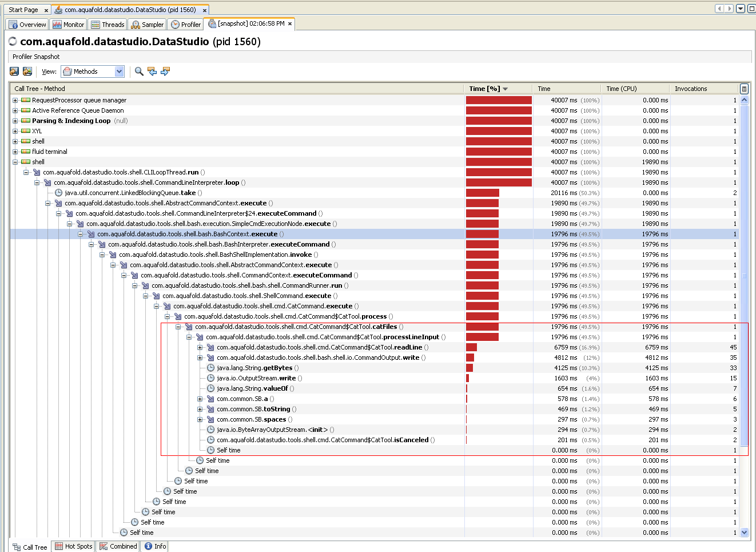756x552 pixels.
Task: Click the method icon beside CLILoopThread.run
Action: click(37, 172)
